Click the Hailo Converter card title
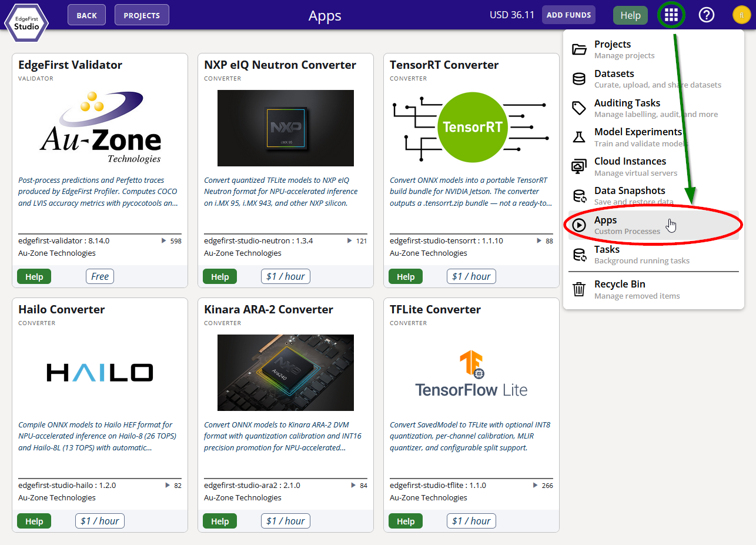Image resolution: width=756 pixels, height=545 pixels. coord(62,309)
